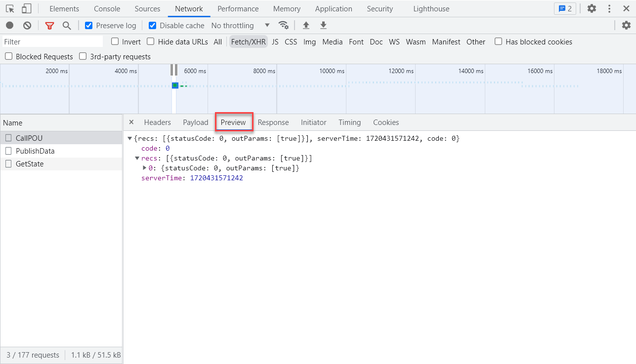Filter requests by WS
This screenshot has width=636, height=364.
point(394,41)
